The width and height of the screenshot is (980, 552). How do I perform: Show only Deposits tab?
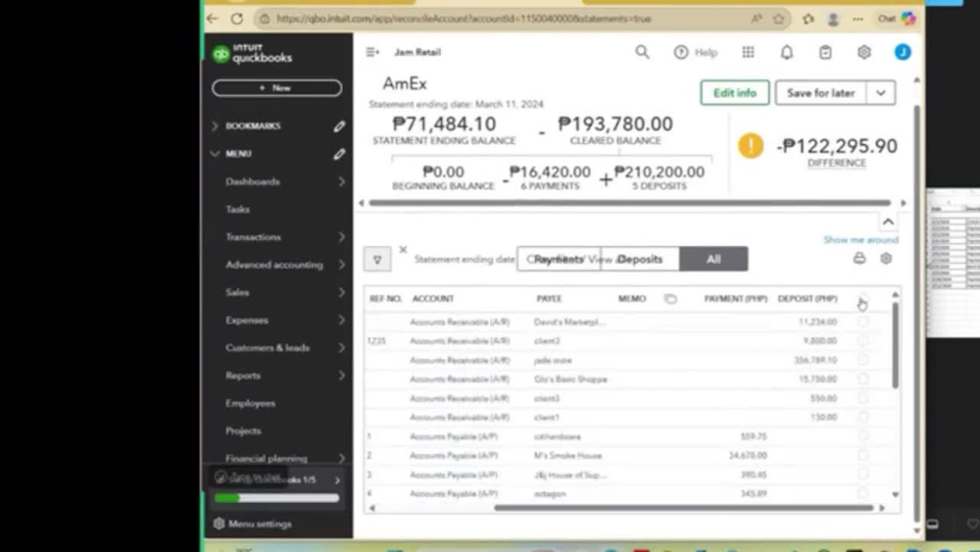click(640, 259)
